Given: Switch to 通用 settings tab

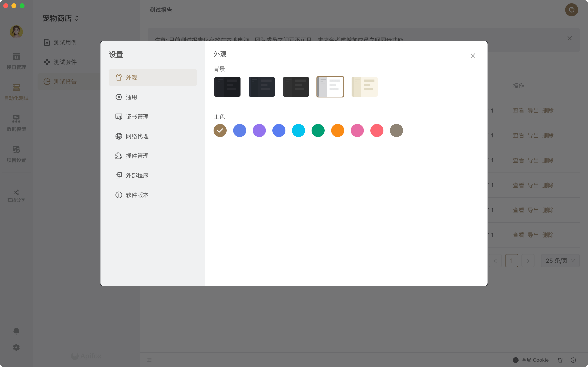Looking at the screenshot, I should tap(131, 97).
